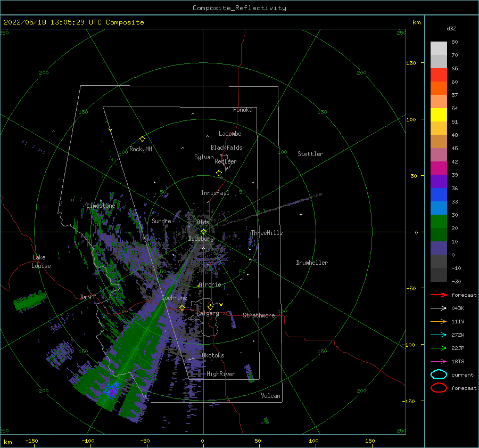The image size is (479, 448).
Task: Click the red forecast arrow in legend
Action: (x=439, y=295)
